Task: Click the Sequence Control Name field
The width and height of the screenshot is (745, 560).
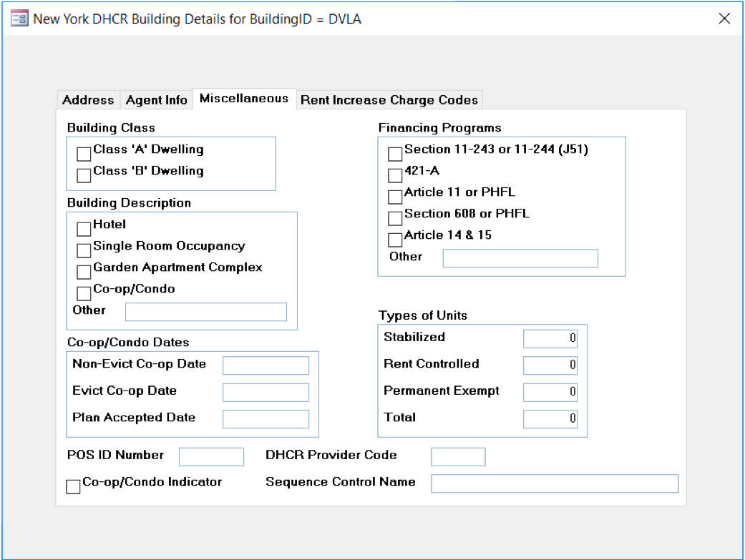Action: 555,483
